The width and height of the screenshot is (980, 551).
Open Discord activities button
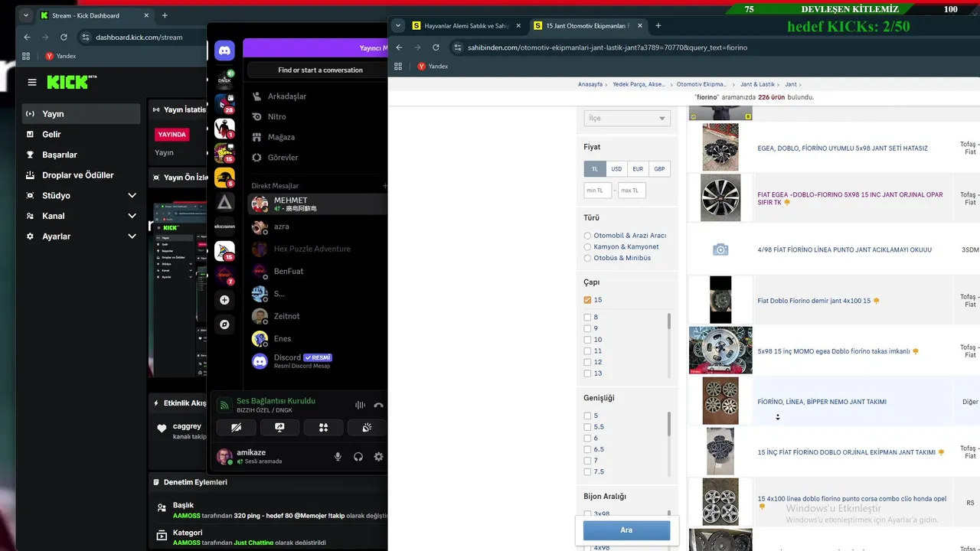pos(323,428)
